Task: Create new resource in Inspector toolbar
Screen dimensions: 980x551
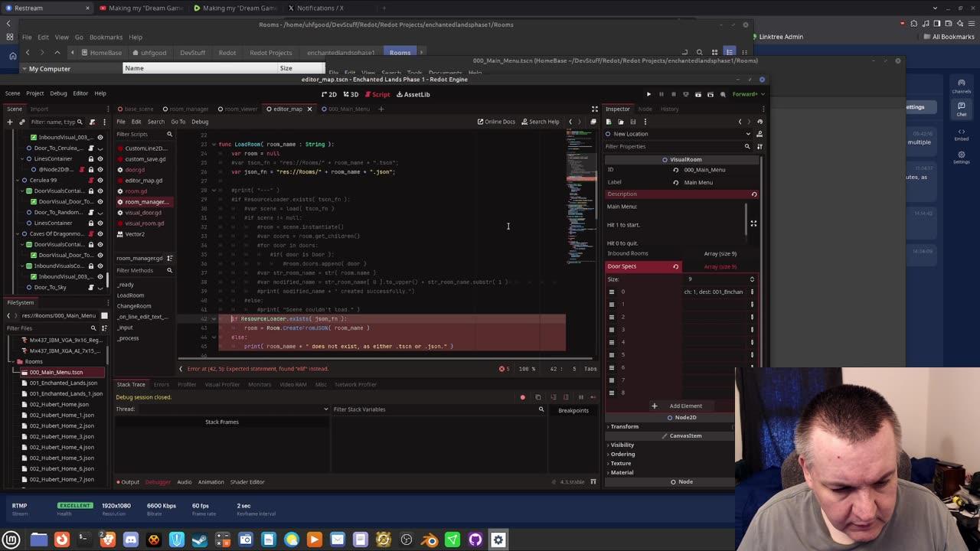Action: tap(609, 122)
